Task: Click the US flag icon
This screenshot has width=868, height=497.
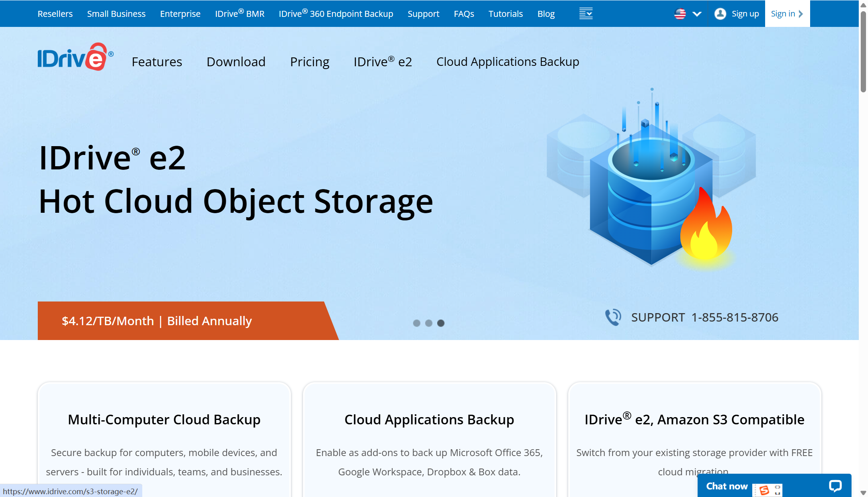Action: tap(680, 14)
